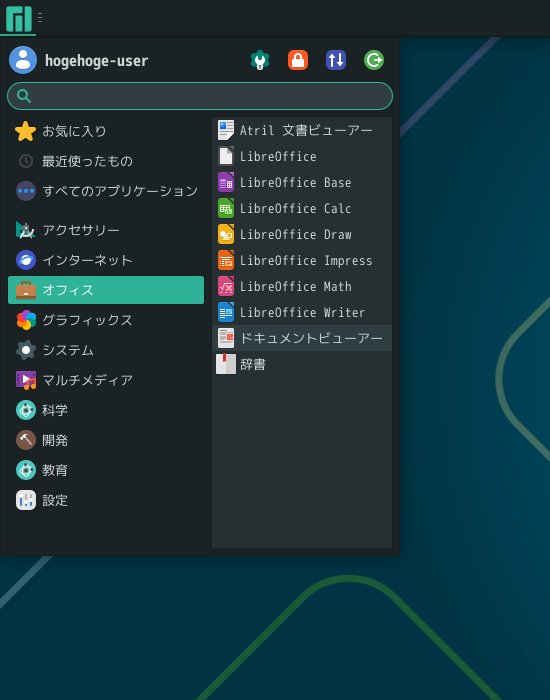
Task: Open お気に入り favorites category
Action: [106, 131]
